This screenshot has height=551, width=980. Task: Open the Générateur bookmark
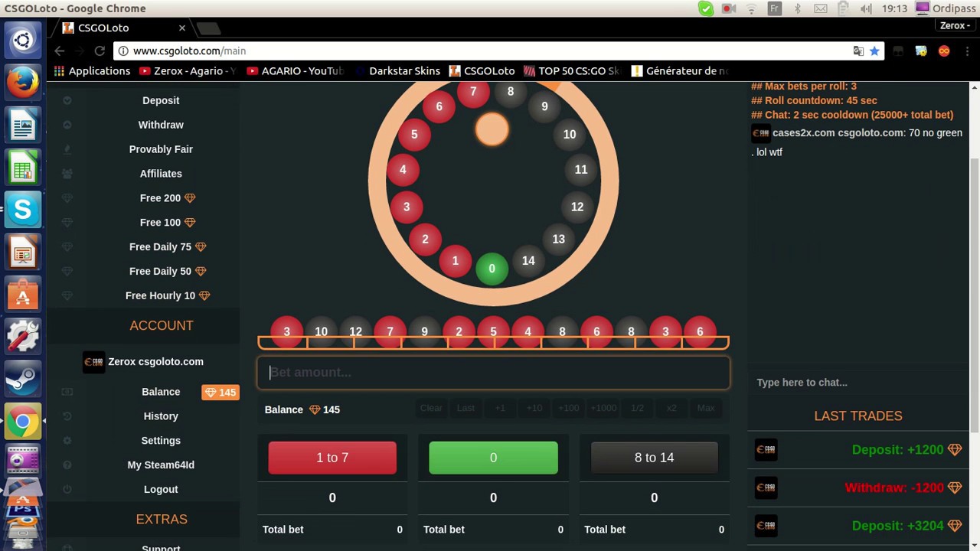coord(679,70)
